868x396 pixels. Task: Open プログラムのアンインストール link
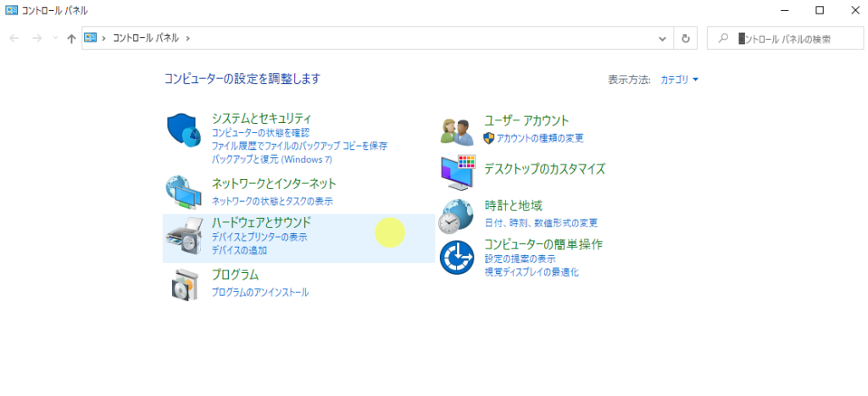coord(260,293)
